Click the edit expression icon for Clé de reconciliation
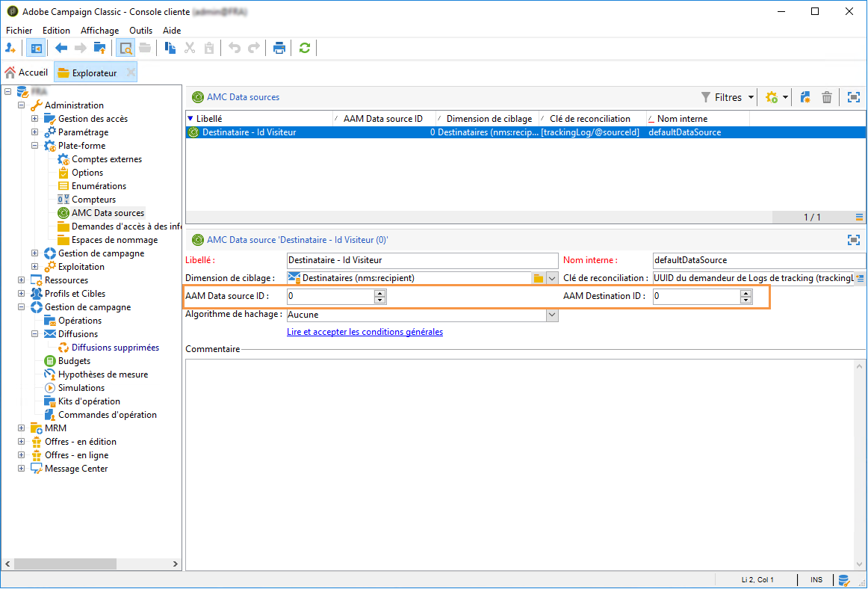 [860, 278]
